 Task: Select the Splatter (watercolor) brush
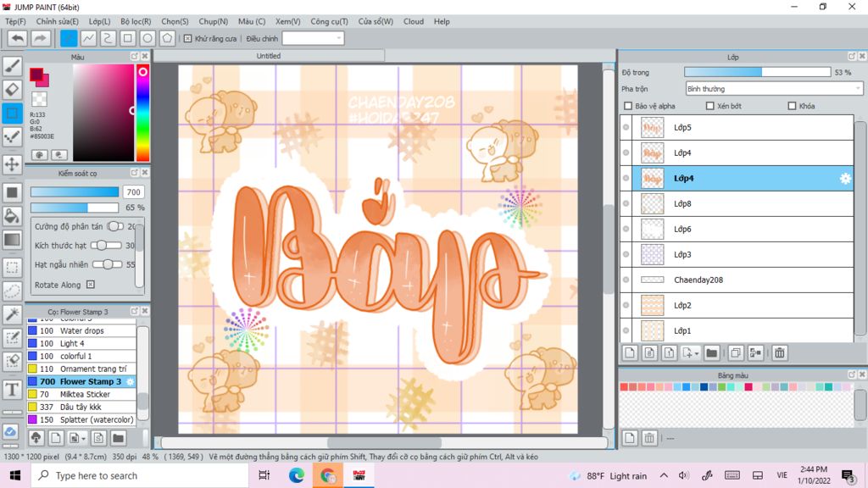click(x=81, y=420)
